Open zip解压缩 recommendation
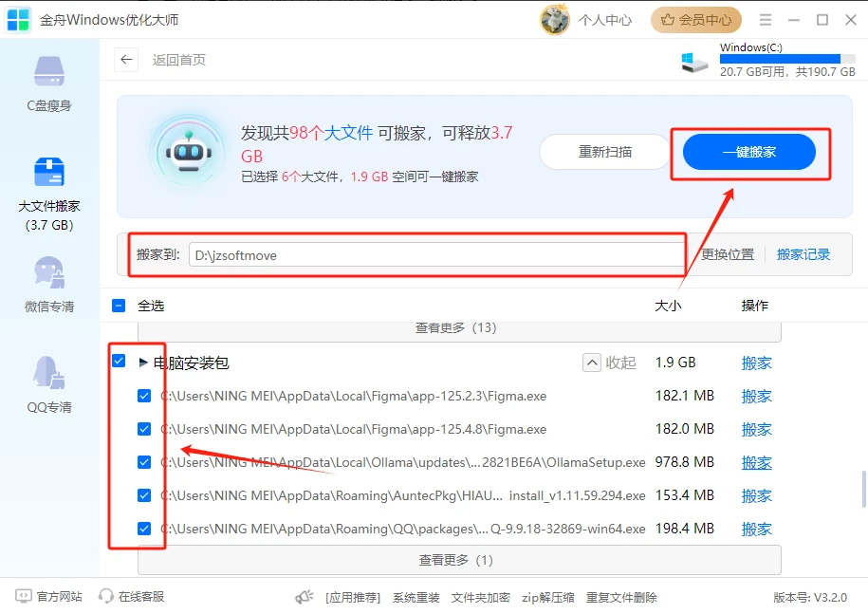Viewport: 868px width, 614px height. pyautogui.click(x=548, y=597)
